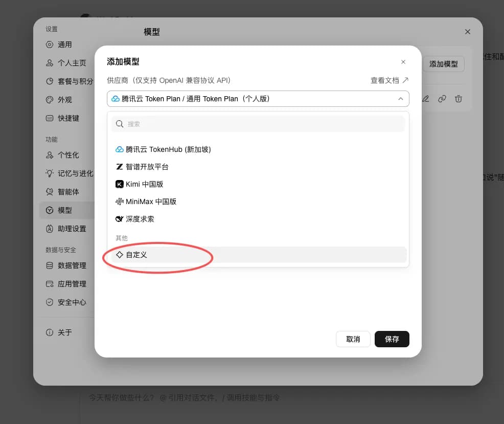The height and width of the screenshot is (424, 504).
Task: Click the TokenHub cloud logo icon
Action: point(119,149)
